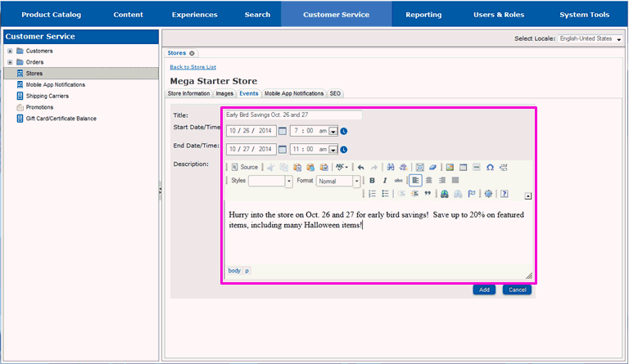Image resolution: width=629 pixels, height=364 pixels.
Task: Click the Select All icon
Action: (x=419, y=168)
